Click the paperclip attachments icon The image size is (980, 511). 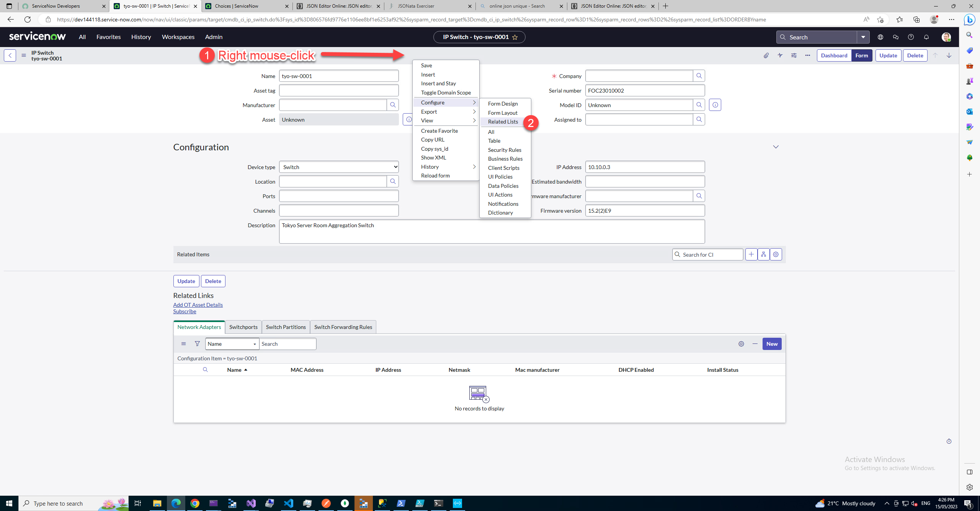(766, 55)
